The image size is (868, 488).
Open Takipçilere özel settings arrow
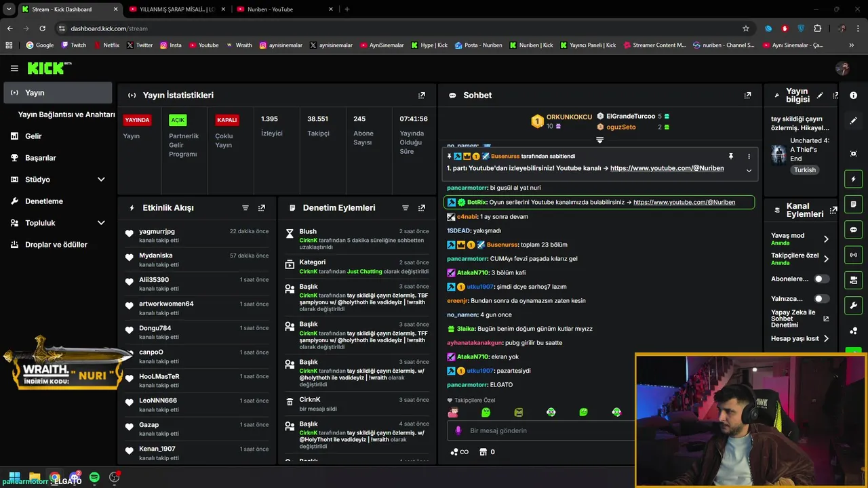[x=826, y=259]
